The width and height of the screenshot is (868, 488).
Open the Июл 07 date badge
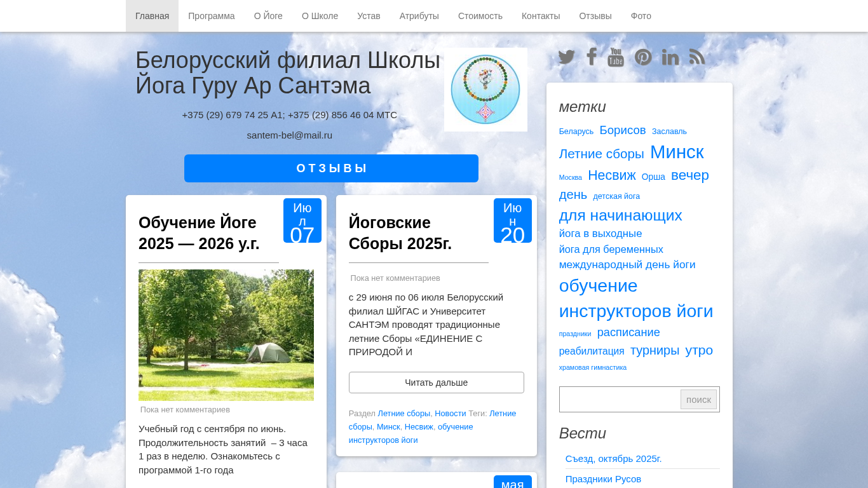point(302,221)
